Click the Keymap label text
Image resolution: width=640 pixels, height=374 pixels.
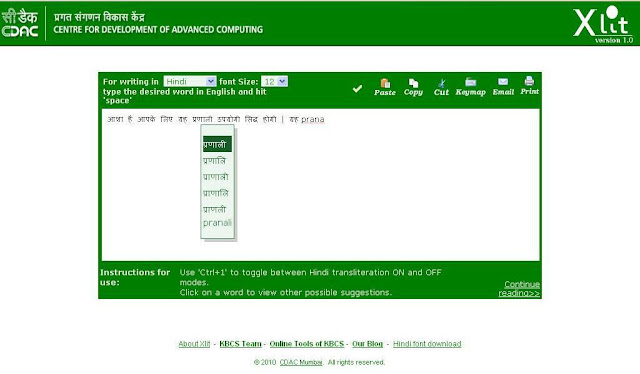tap(470, 92)
